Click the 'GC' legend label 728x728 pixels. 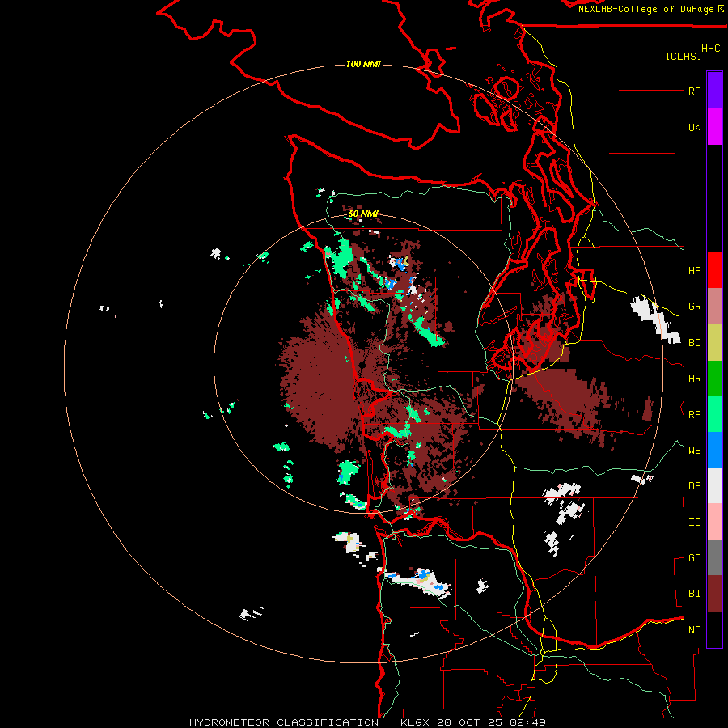point(694,558)
